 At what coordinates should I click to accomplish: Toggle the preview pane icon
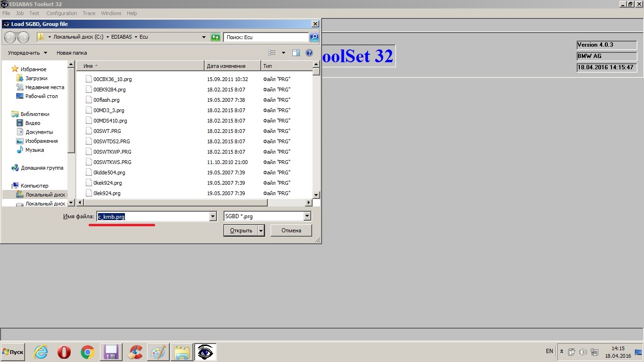pyautogui.click(x=296, y=53)
